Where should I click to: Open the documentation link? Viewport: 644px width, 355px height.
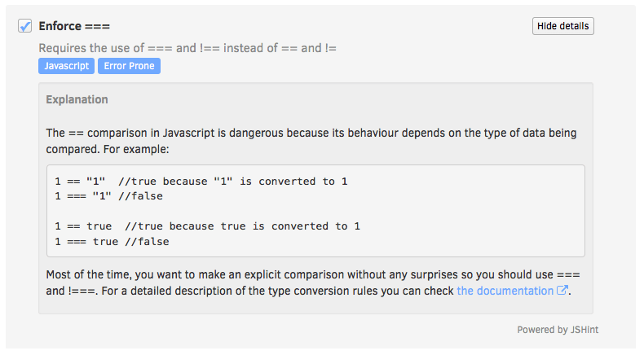point(505,291)
